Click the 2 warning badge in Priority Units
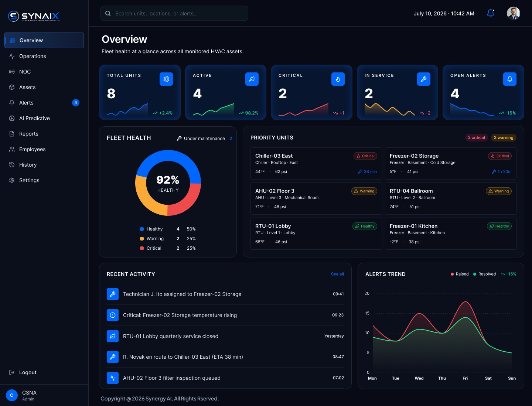 click(504, 137)
